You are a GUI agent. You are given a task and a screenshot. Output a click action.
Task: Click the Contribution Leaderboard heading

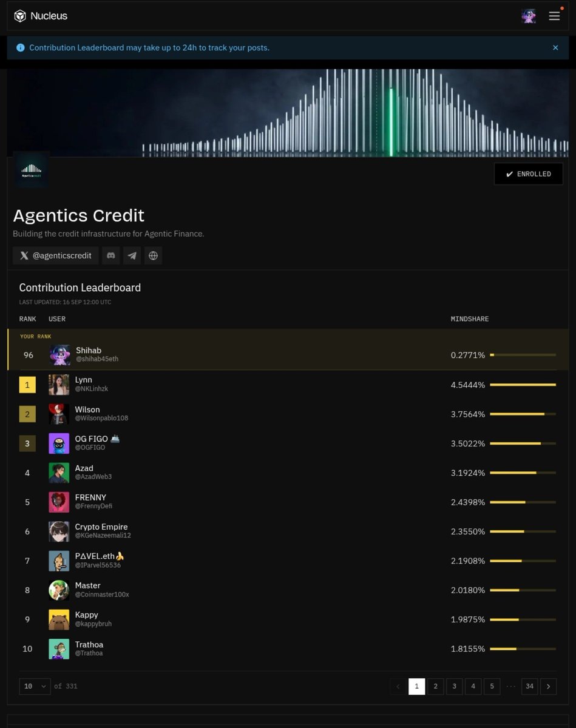[80, 288]
